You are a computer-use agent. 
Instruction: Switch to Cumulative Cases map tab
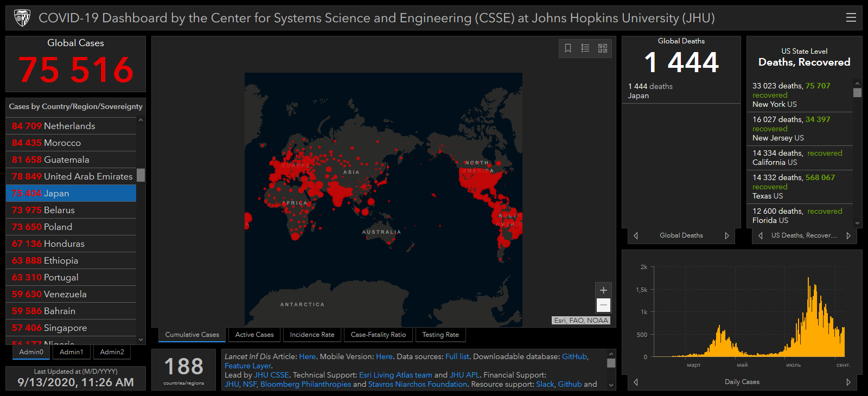click(x=192, y=335)
